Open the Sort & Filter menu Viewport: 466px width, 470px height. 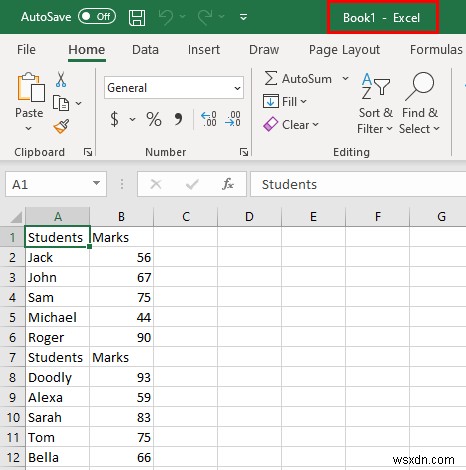click(375, 103)
